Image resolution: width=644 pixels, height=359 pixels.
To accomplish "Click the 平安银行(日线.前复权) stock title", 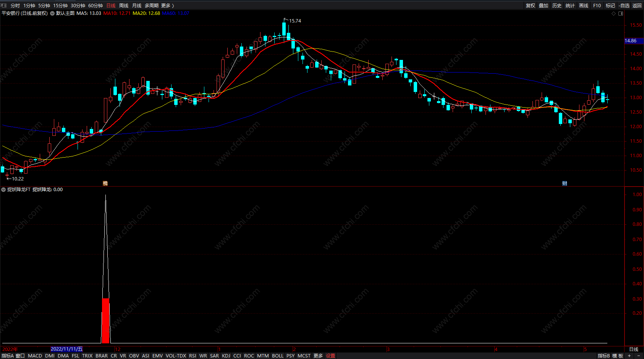I will click(25, 13).
